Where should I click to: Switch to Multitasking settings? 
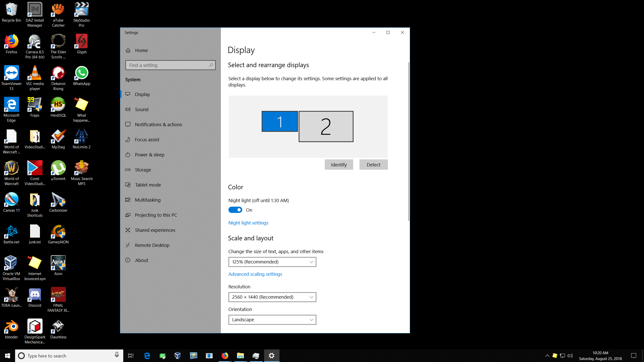click(x=148, y=200)
